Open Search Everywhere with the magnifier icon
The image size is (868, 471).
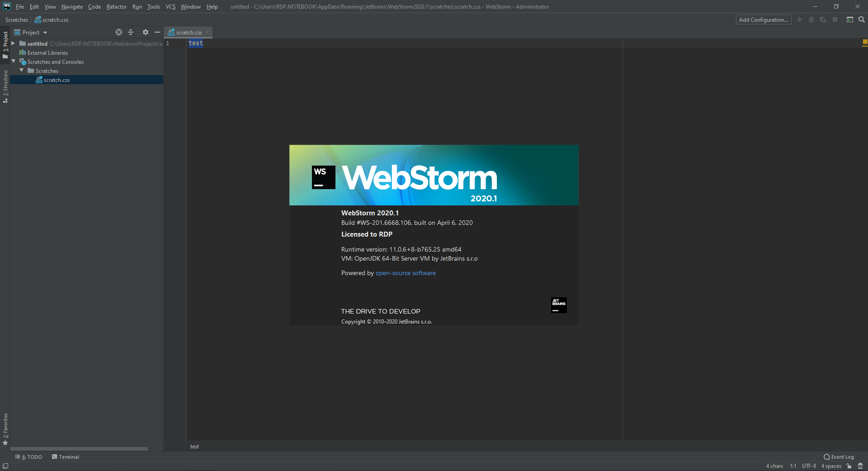click(862, 19)
